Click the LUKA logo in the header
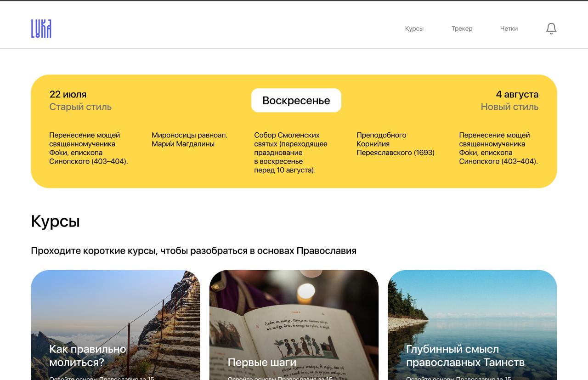The image size is (588, 380). click(41, 28)
